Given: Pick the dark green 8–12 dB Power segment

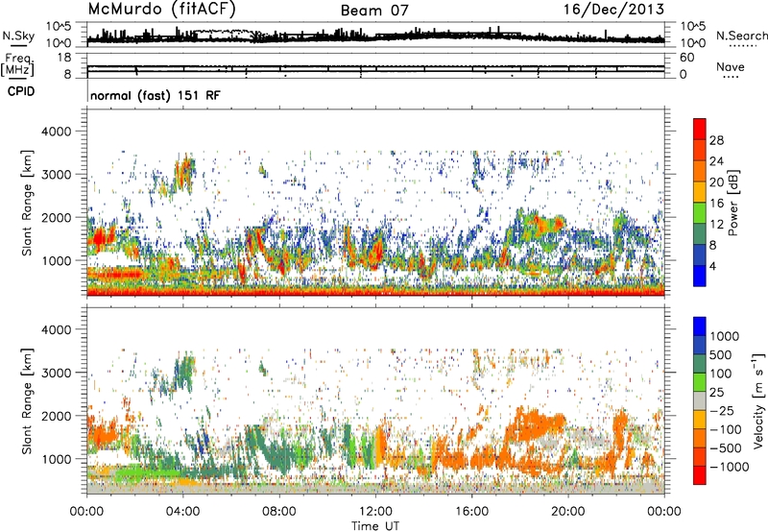Looking at the screenshot, I should (x=700, y=234).
